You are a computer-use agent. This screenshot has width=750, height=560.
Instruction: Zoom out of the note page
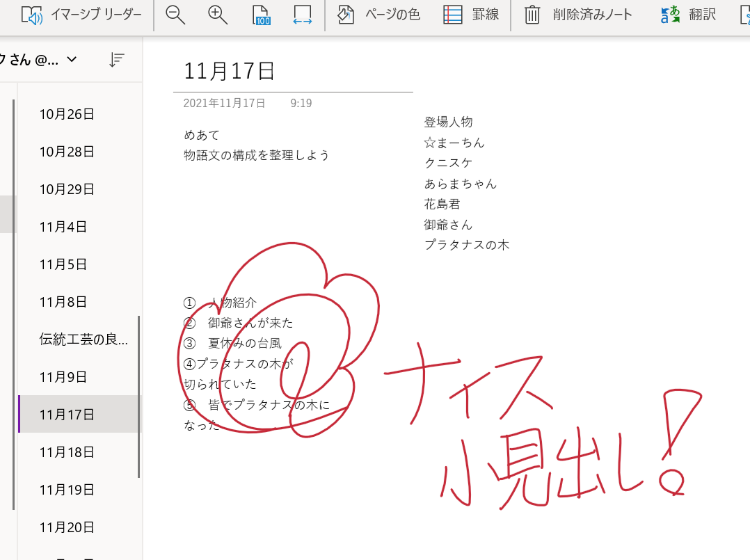click(x=175, y=14)
